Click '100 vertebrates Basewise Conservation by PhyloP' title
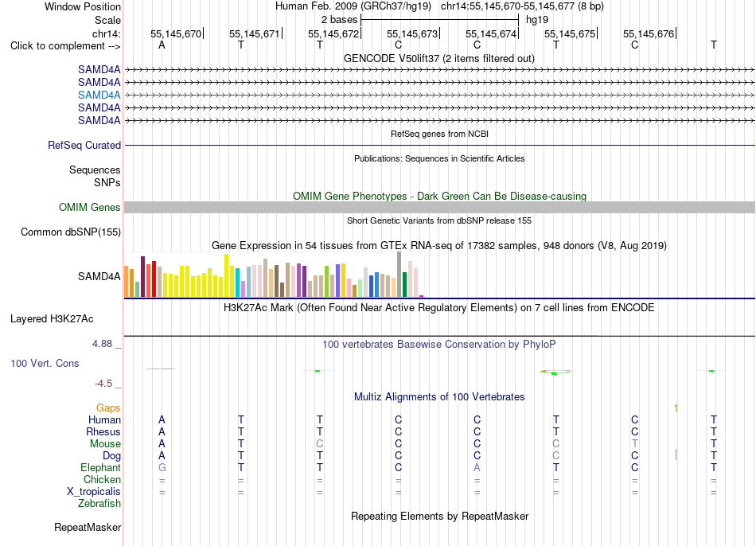Image resolution: width=756 pixels, height=546 pixels. 438,345
